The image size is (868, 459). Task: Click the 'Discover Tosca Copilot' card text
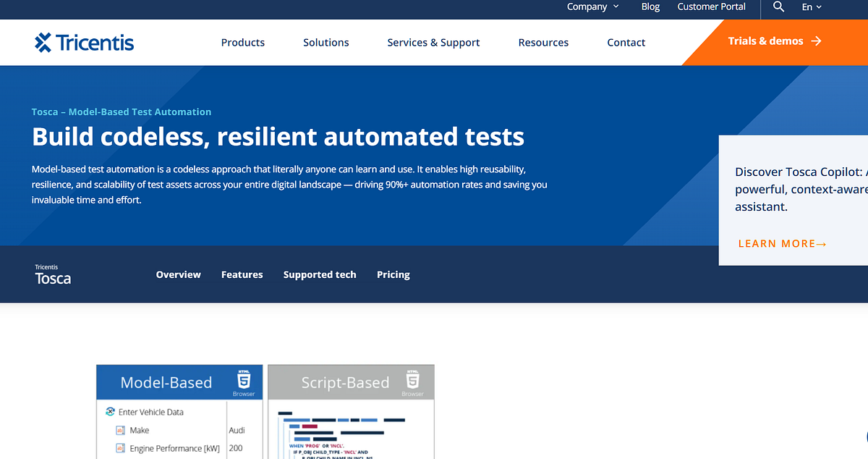[x=801, y=189]
